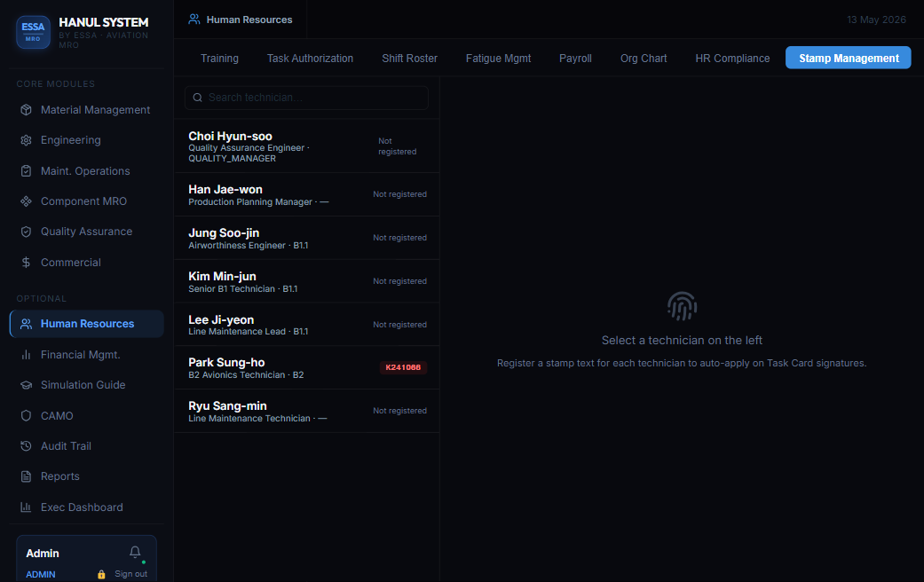The height and width of the screenshot is (582, 924).
Task: Select the Stamp Management tab
Action: (x=849, y=58)
